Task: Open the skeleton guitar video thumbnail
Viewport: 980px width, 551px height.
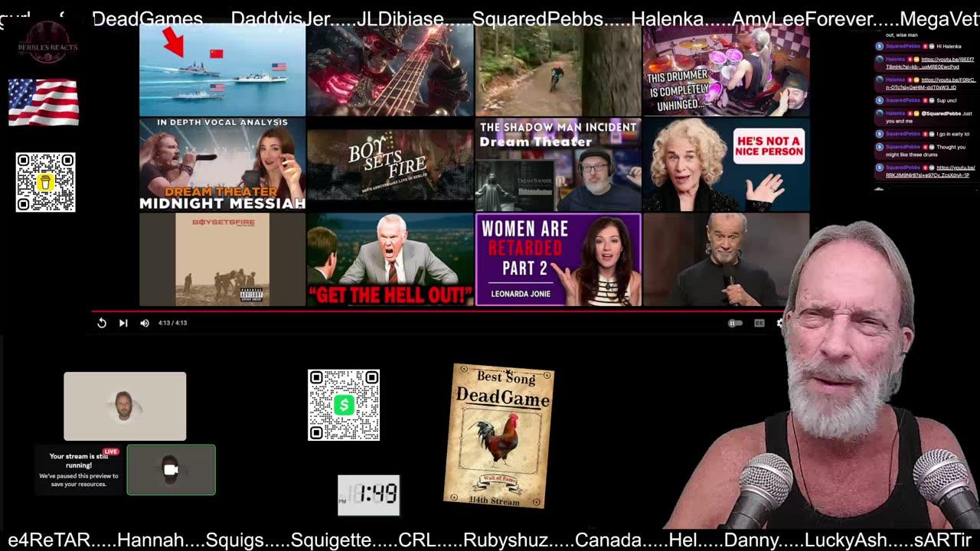Action: pyautogui.click(x=390, y=70)
